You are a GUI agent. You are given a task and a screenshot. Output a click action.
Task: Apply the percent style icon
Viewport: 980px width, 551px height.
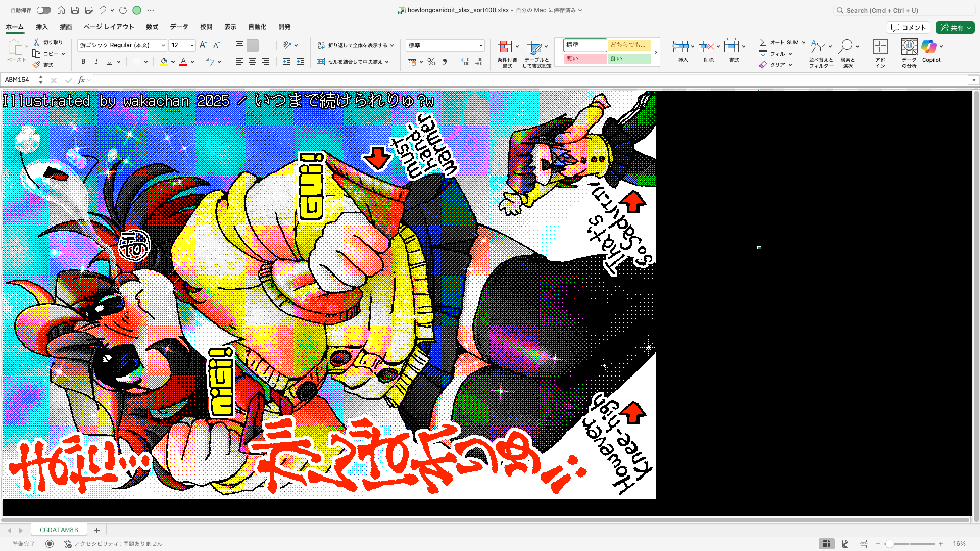(x=431, y=62)
